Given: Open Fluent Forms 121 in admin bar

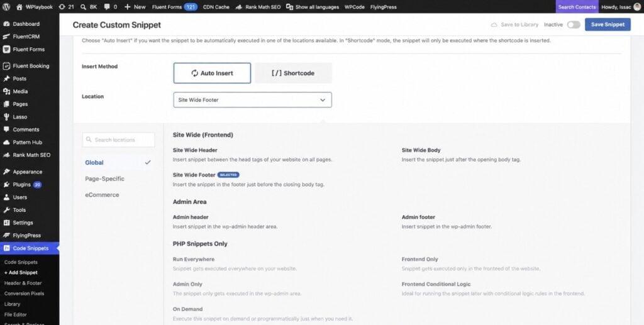Looking at the screenshot, I should tap(175, 7).
